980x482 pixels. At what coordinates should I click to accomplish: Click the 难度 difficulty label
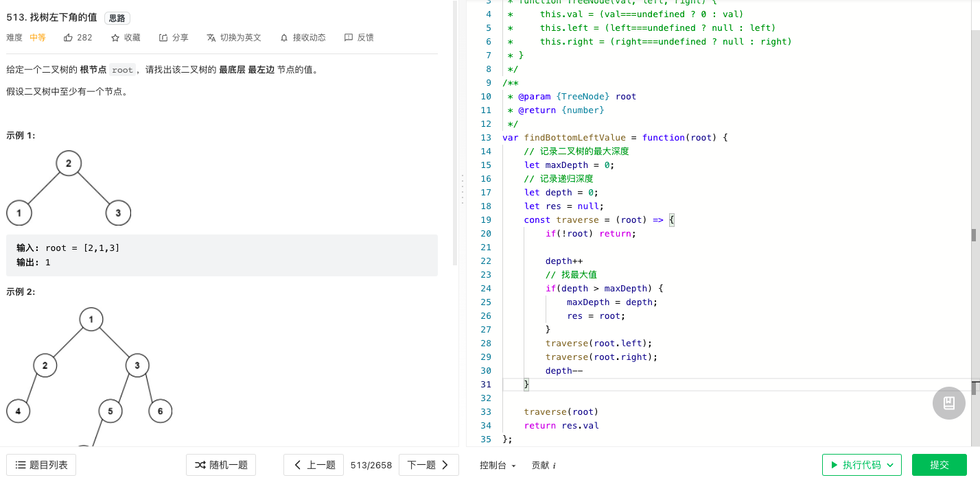(x=14, y=38)
